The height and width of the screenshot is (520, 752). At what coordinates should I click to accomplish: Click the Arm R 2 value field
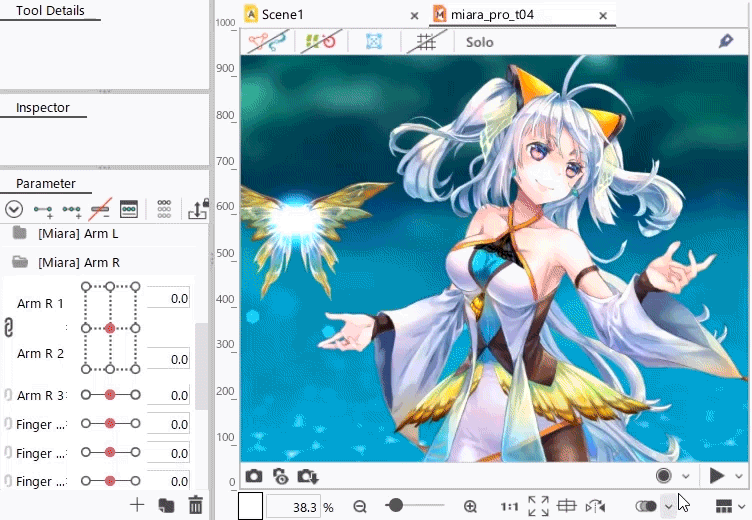pyautogui.click(x=168, y=359)
